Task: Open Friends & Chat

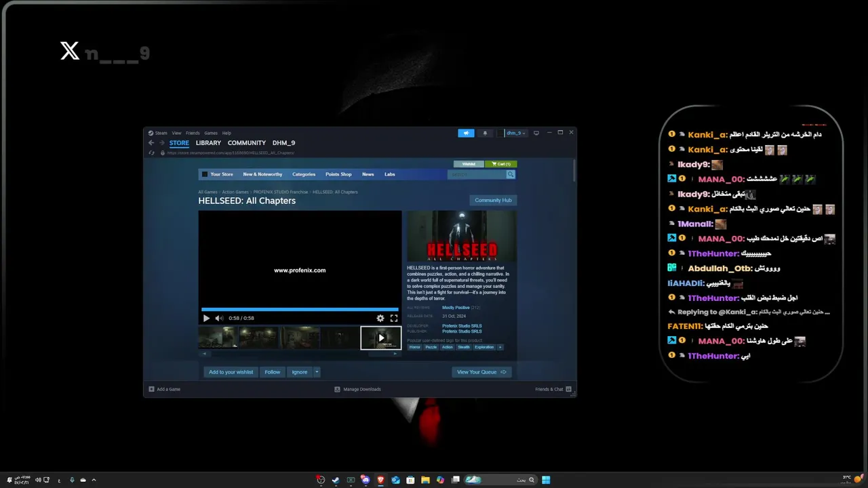Action: coord(553,389)
